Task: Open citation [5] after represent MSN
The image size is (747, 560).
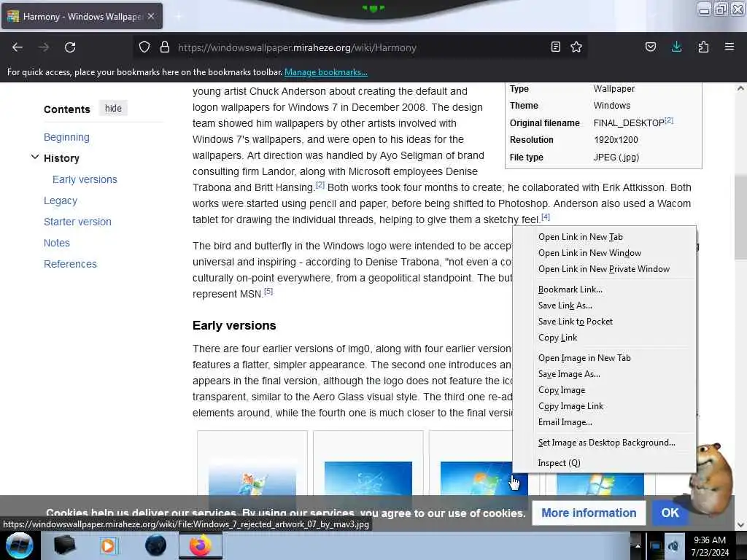Action: tap(268, 292)
